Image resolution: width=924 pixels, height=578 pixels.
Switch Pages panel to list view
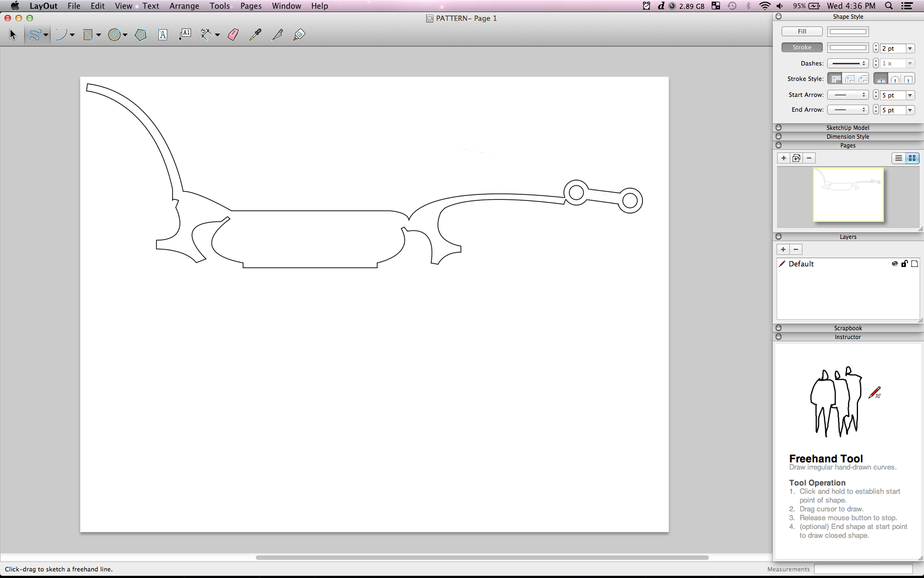click(x=898, y=158)
